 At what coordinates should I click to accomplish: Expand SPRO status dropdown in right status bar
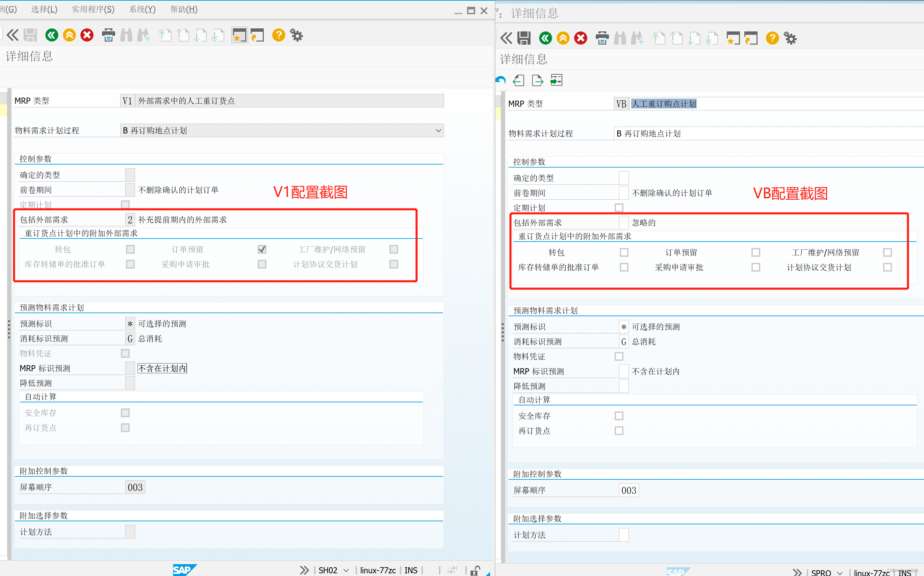(x=840, y=573)
